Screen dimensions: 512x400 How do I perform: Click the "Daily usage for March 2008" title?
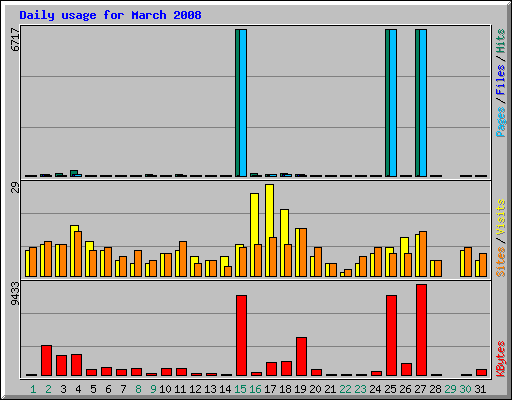coord(110,15)
